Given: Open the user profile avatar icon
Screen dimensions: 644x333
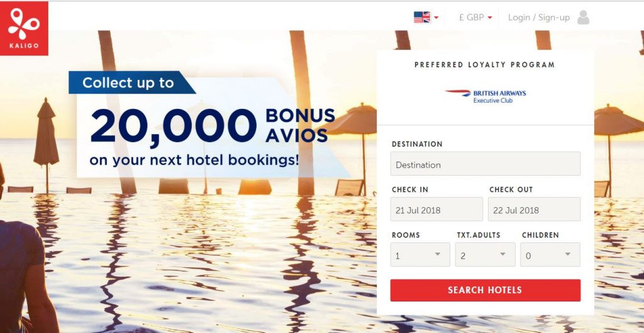Looking at the screenshot, I should click(583, 17).
